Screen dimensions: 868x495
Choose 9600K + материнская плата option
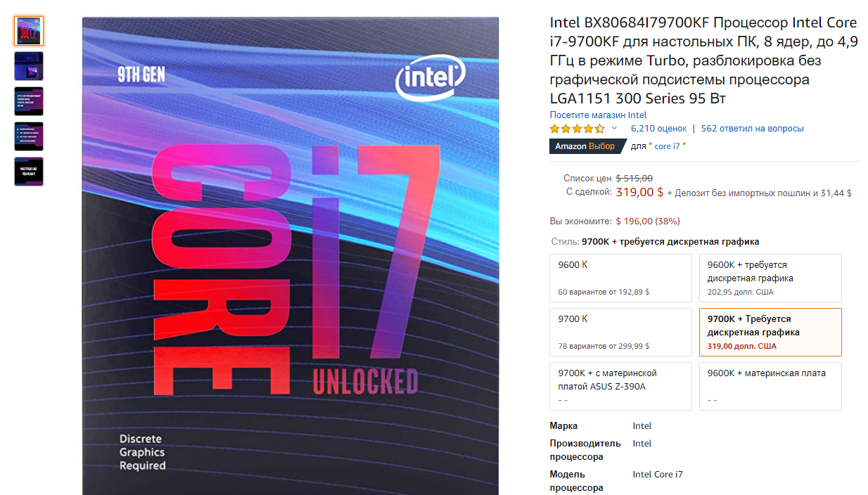coord(770,386)
